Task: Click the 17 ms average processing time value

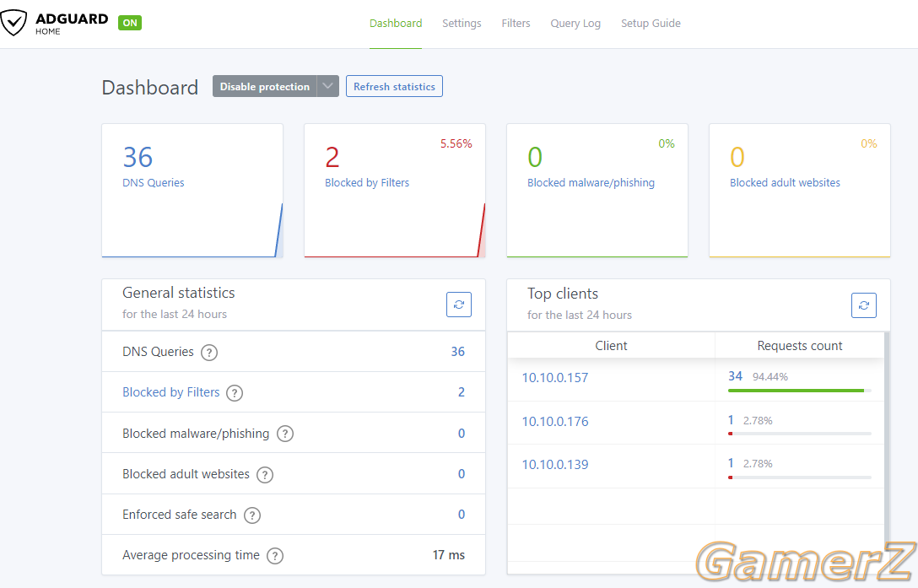Action: 449,555
